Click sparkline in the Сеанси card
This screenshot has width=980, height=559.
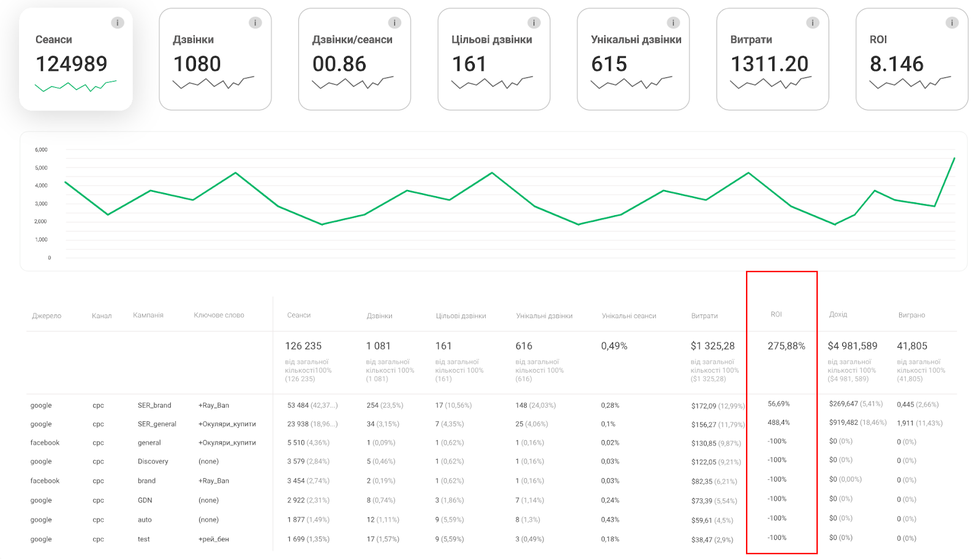coord(75,86)
